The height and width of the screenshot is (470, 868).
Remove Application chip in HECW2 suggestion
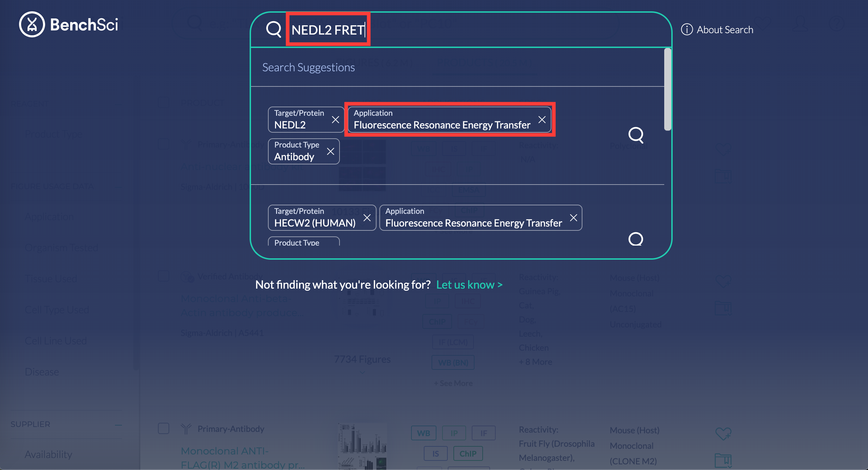pos(574,218)
